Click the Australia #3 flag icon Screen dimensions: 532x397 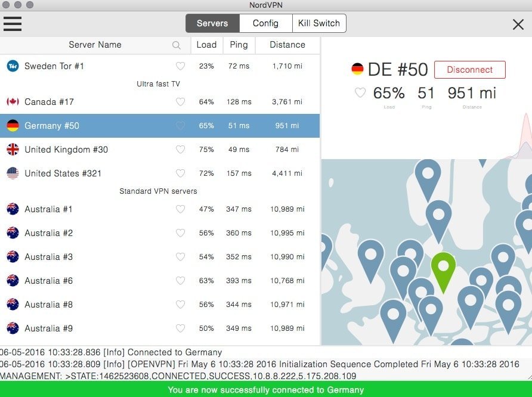tap(13, 257)
